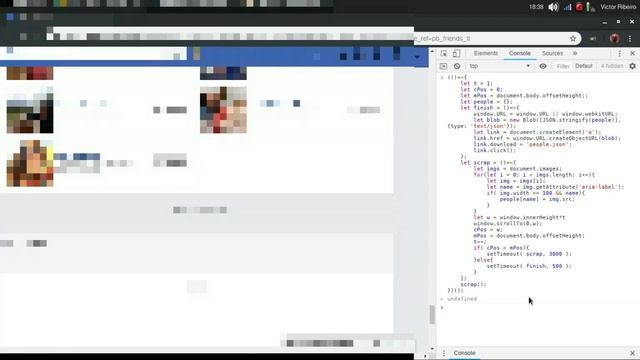
Task: Open the DevTools three-dot customize menu
Action: 620,53
